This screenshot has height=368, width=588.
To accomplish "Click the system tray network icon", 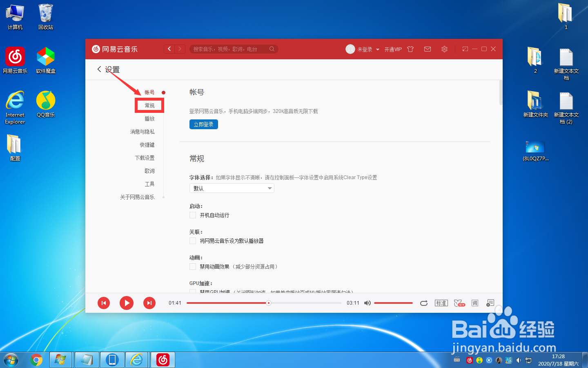I will pyautogui.click(x=528, y=360).
